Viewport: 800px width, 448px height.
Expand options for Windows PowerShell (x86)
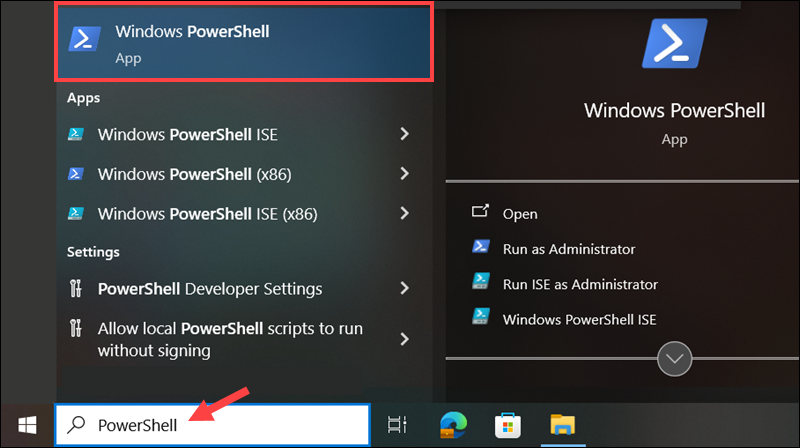click(405, 174)
